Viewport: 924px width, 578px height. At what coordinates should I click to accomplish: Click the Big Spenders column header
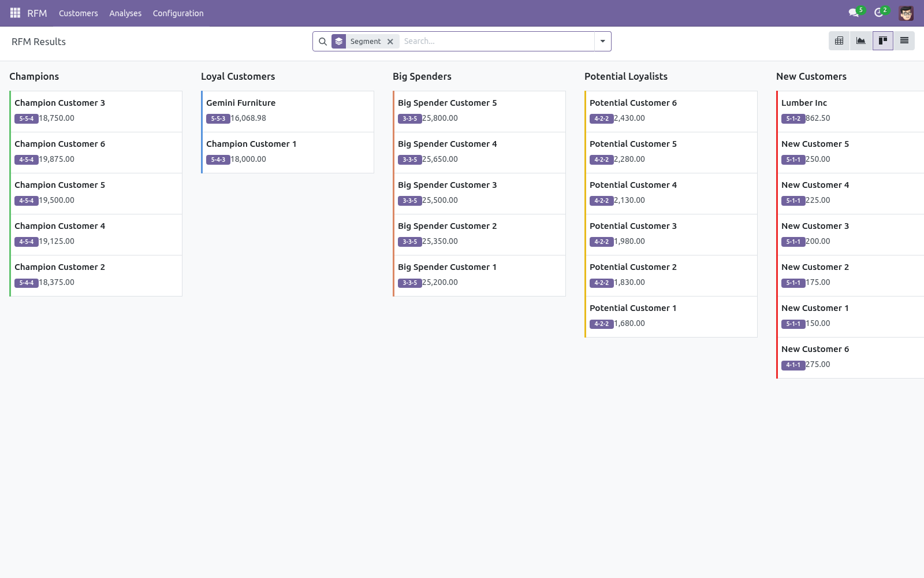[x=422, y=76]
